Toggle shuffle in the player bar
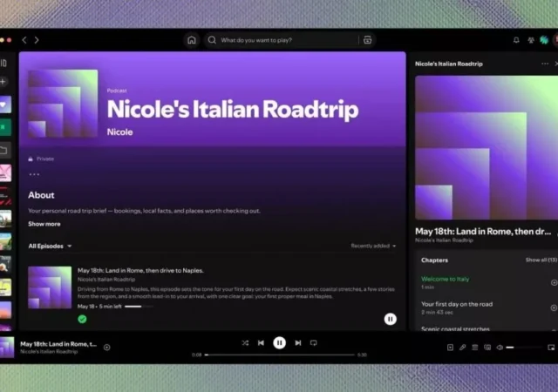Screen dimensions: 558x392 (245, 343)
